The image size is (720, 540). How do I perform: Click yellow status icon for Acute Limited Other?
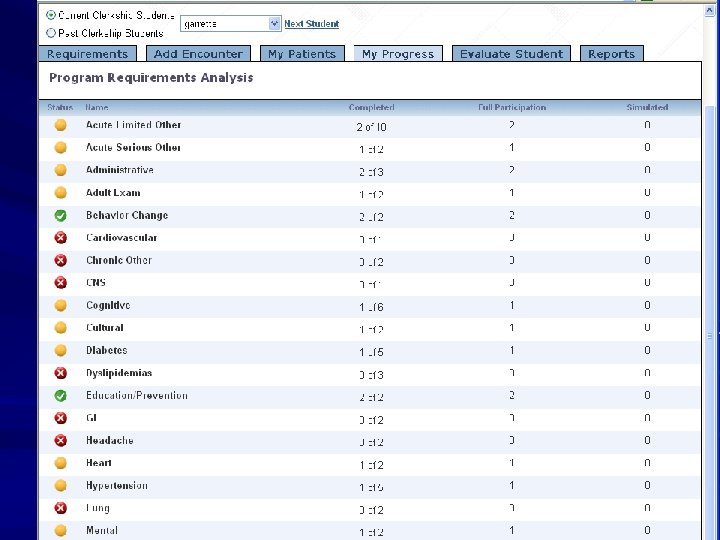click(x=61, y=125)
